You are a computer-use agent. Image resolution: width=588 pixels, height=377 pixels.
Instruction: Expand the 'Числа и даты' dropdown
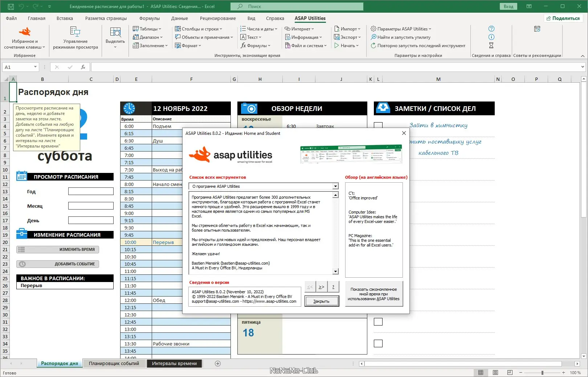click(x=259, y=29)
